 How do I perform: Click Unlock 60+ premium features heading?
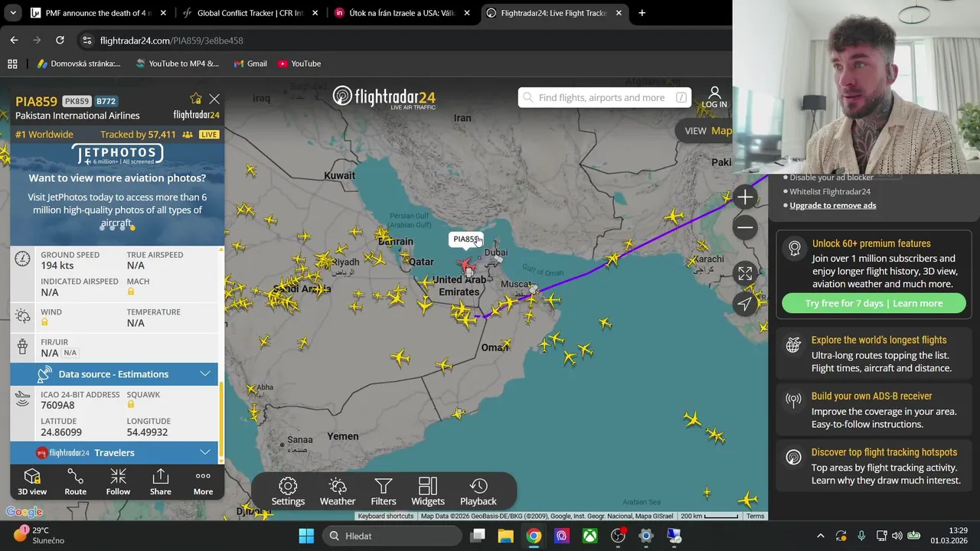[871, 243]
